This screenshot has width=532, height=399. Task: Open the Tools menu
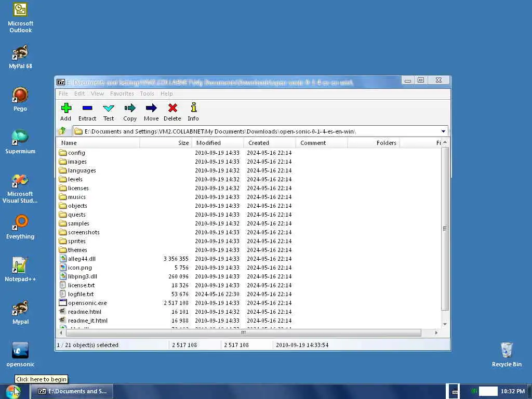pos(147,94)
